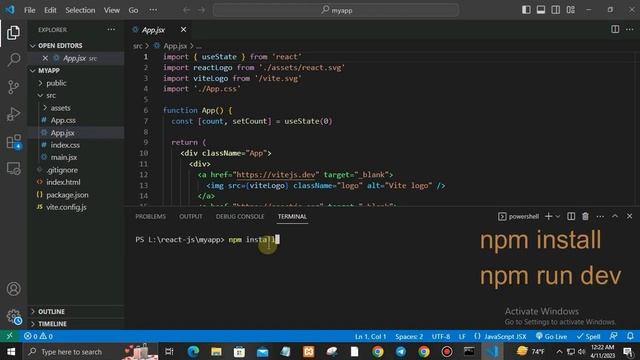Split the terminal
Viewport: 640px width, 360px height.
(571, 216)
